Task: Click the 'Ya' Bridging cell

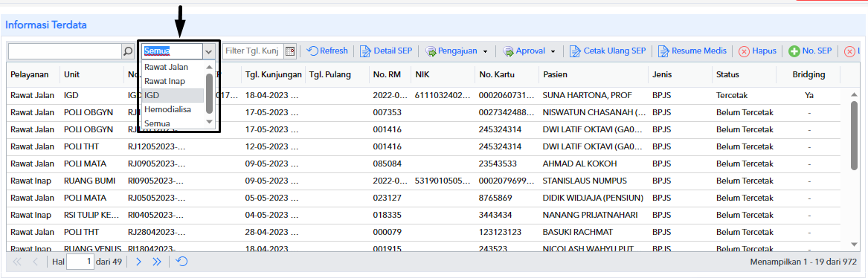Action: pyautogui.click(x=808, y=95)
